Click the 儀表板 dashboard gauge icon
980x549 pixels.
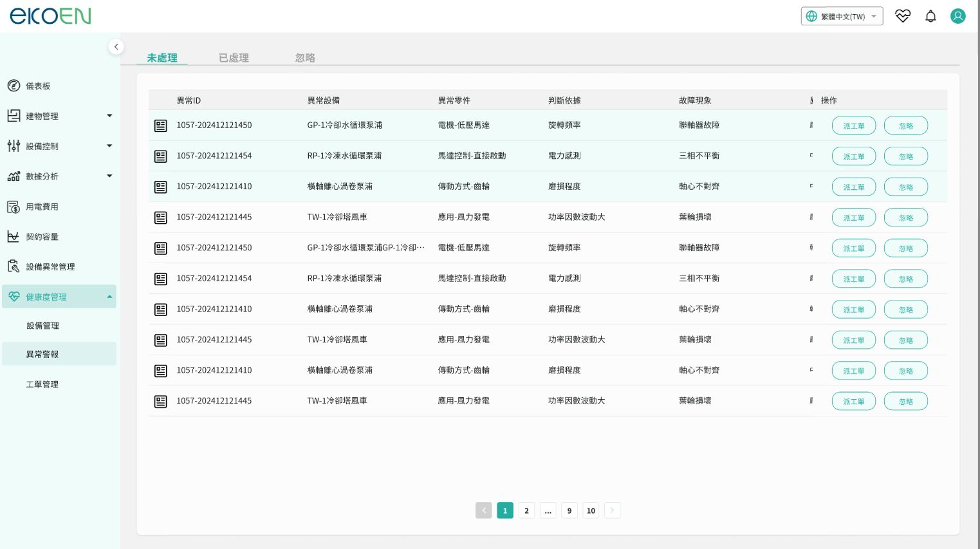click(14, 86)
